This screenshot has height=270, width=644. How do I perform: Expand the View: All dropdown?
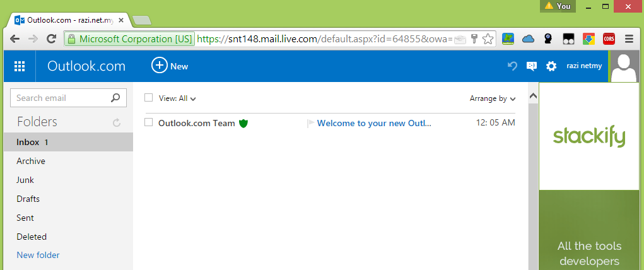tap(177, 98)
